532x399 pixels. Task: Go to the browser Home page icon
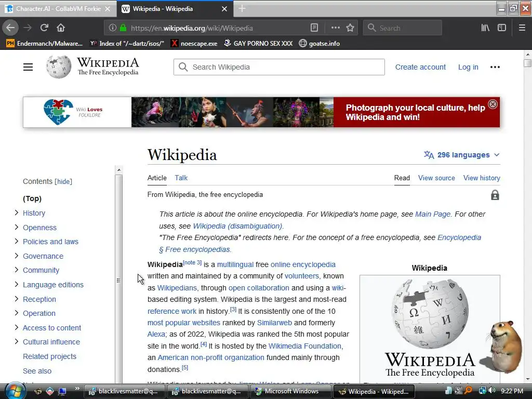pos(61,28)
